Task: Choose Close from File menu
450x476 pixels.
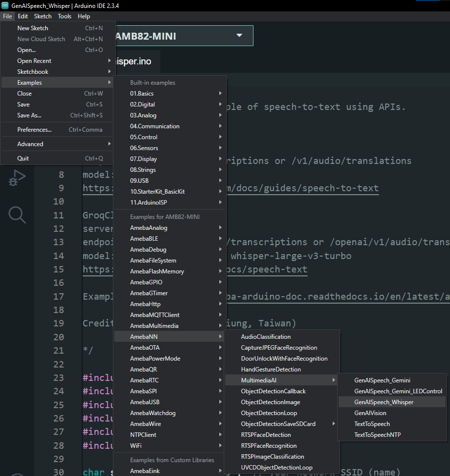Action: point(57,94)
